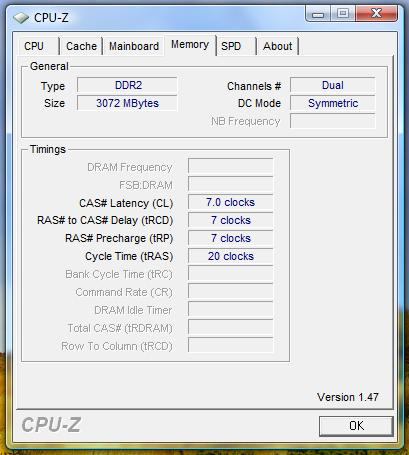Click the CPU-Z chip icon in the title bar
The image size is (409, 455).
pos(21,18)
